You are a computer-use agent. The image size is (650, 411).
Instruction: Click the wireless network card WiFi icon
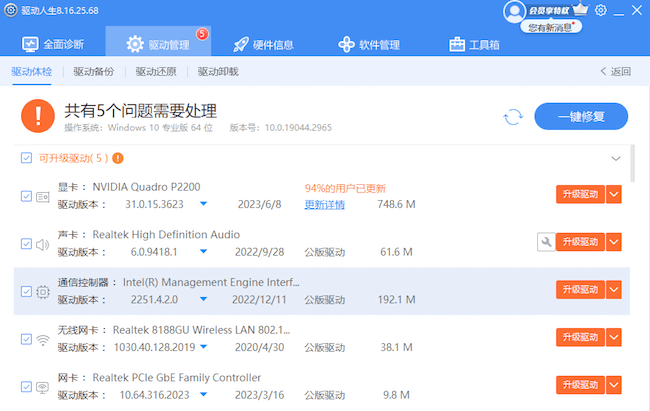pyautogui.click(x=43, y=340)
